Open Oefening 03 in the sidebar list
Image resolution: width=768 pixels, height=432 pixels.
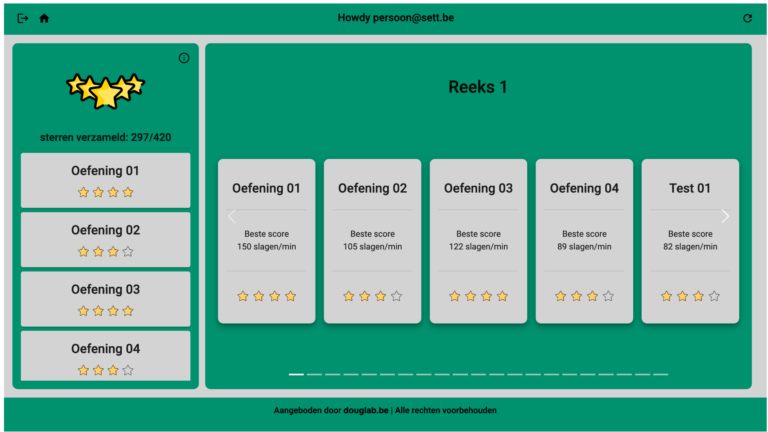click(x=105, y=290)
